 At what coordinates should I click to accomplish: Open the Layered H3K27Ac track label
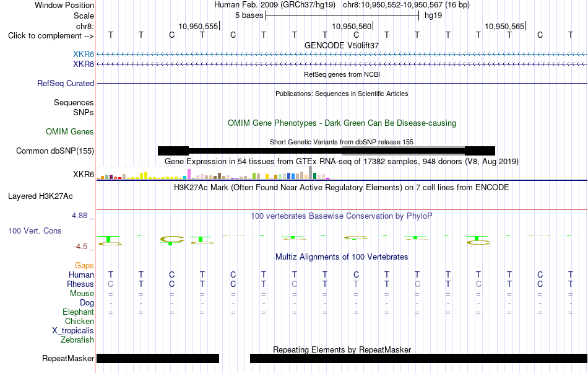tap(40, 196)
